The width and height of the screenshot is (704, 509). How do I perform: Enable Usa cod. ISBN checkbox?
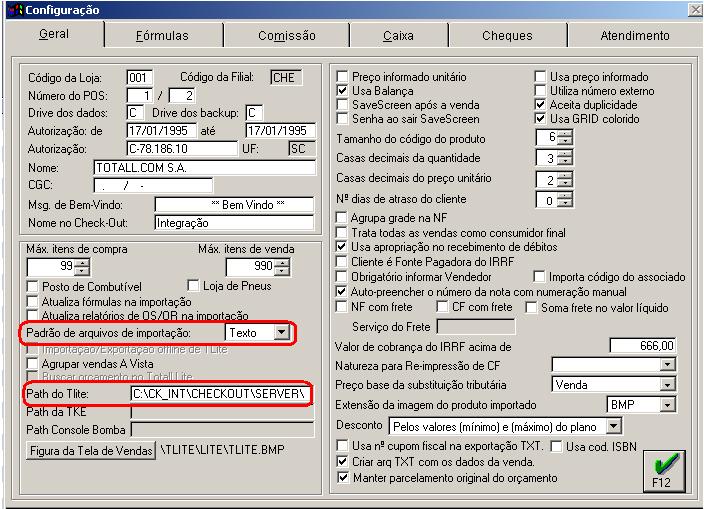556,446
